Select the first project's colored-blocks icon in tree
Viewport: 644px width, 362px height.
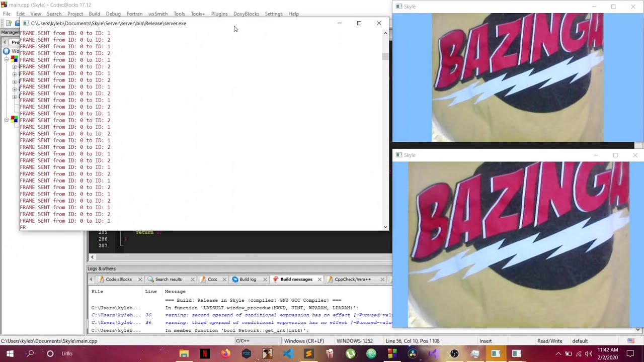15,59
